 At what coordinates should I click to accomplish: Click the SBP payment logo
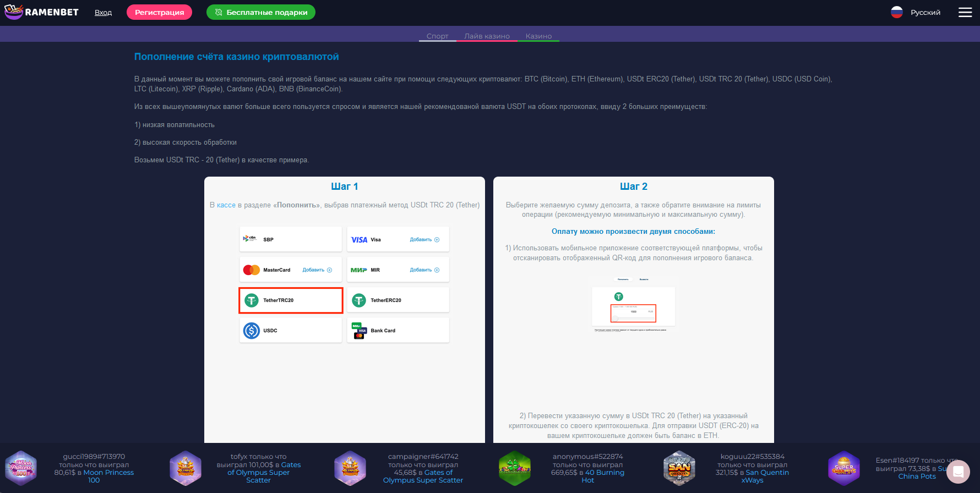point(250,239)
